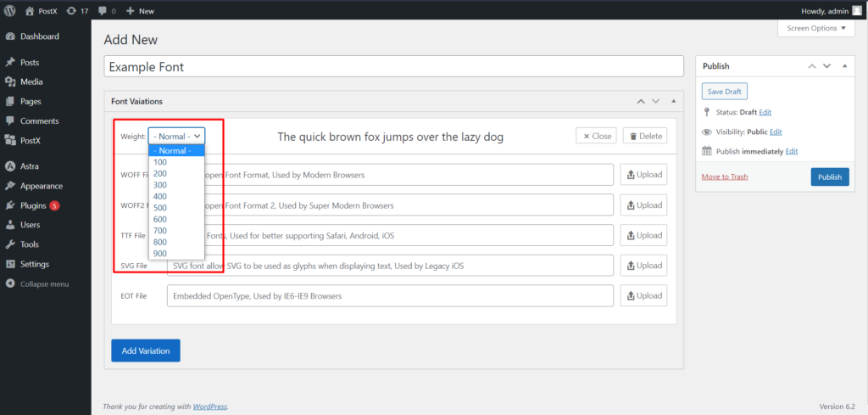Move Font Vaiations panel down
868x415 pixels.
click(x=656, y=101)
